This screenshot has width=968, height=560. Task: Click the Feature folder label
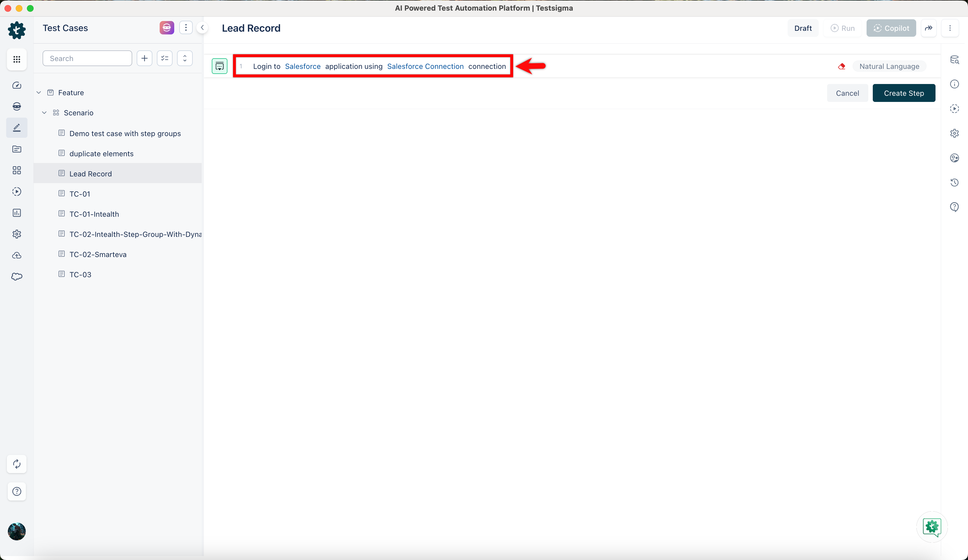pyautogui.click(x=71, y=93)
